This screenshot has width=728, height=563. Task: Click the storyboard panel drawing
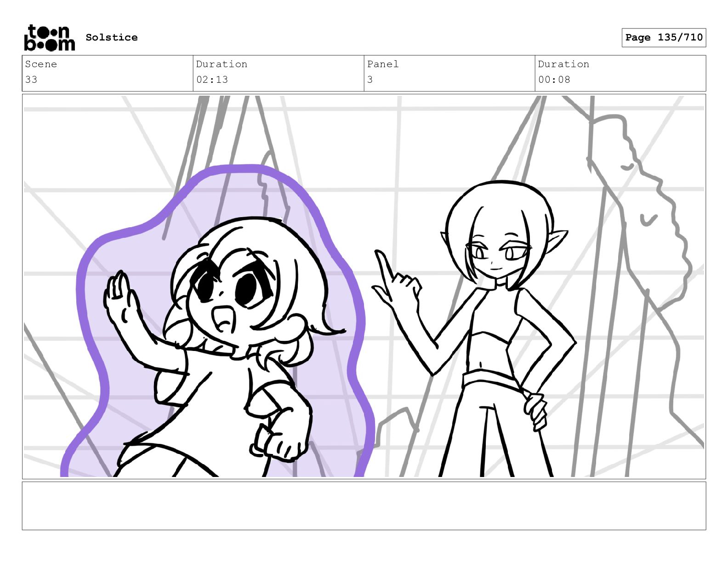pos(364,287)
